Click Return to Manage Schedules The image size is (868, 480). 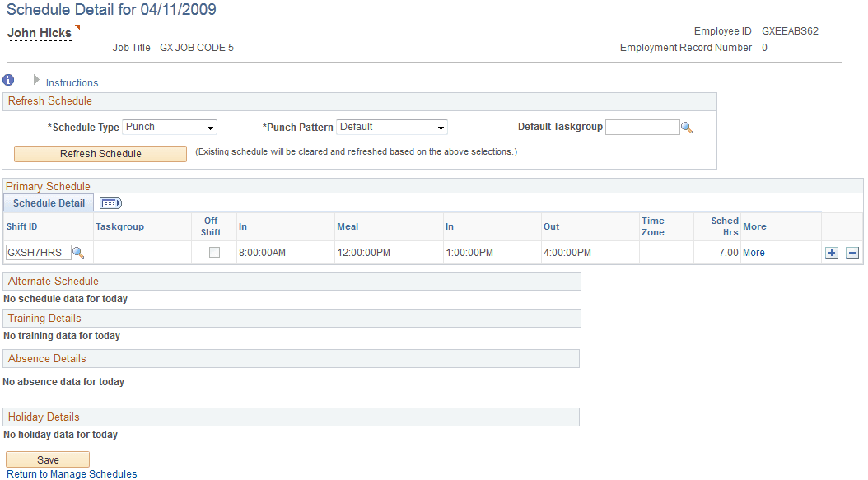pos(71,473)
